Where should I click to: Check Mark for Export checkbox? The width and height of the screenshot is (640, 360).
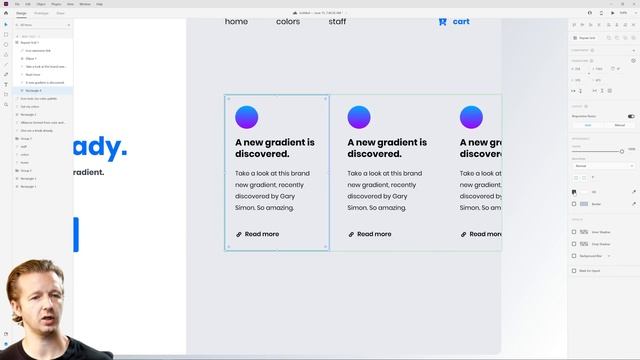[x=574, y=271]
